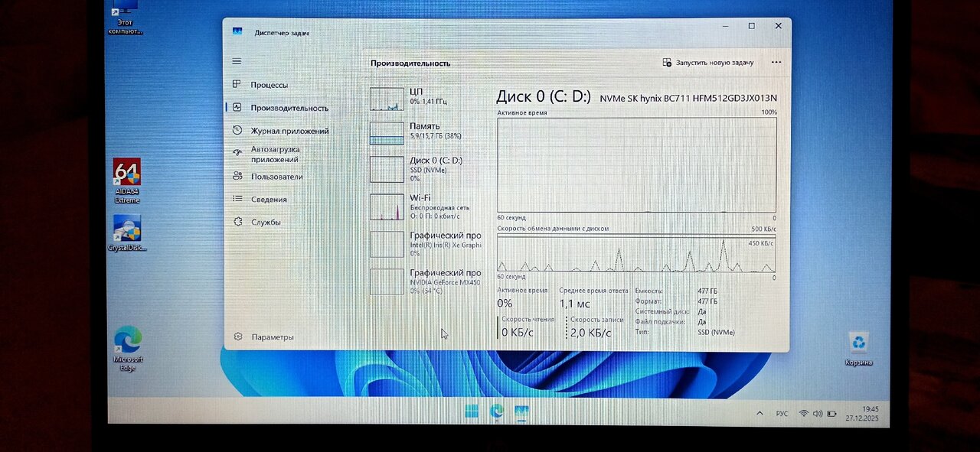Click the volume icon in system tray
The image size is (980, 452).
tap(817, 414)
